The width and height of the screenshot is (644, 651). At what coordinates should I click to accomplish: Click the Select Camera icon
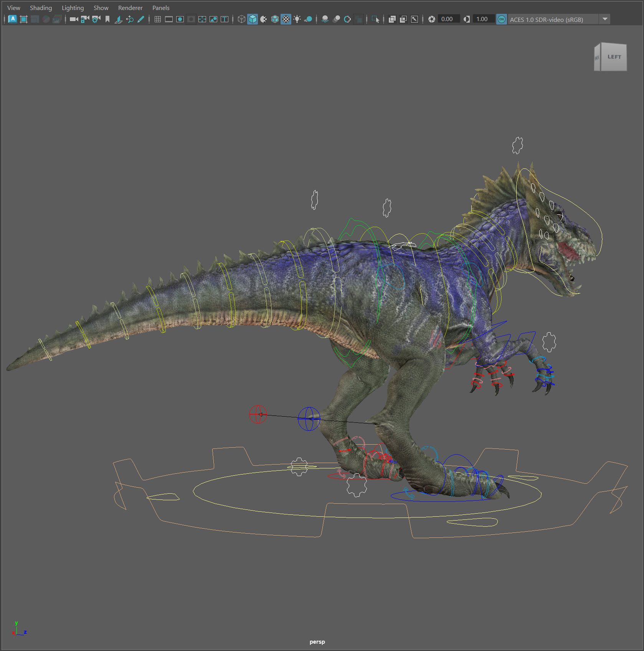coord(74,19)
